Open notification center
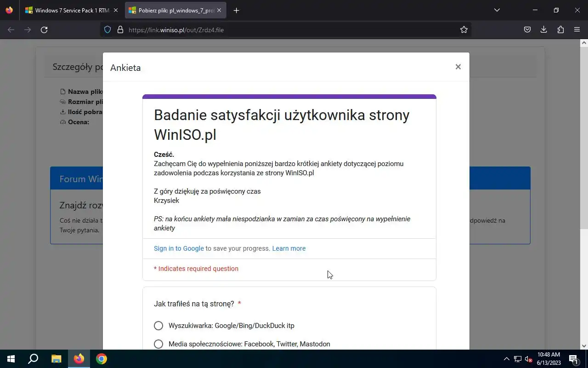 coord(574,359)
